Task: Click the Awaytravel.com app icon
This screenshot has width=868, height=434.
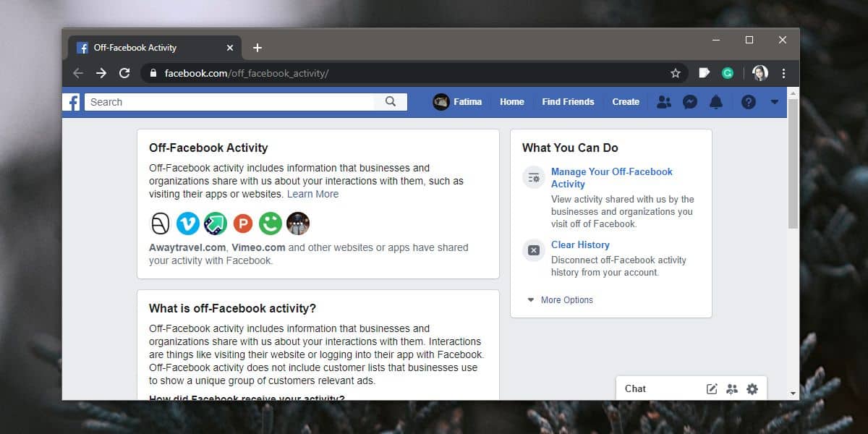Action: tap(161, 224)
